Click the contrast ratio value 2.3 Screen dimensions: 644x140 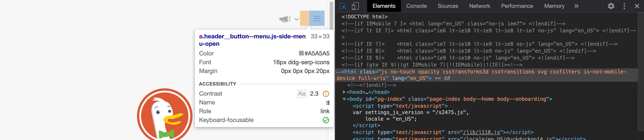point(314,94)
